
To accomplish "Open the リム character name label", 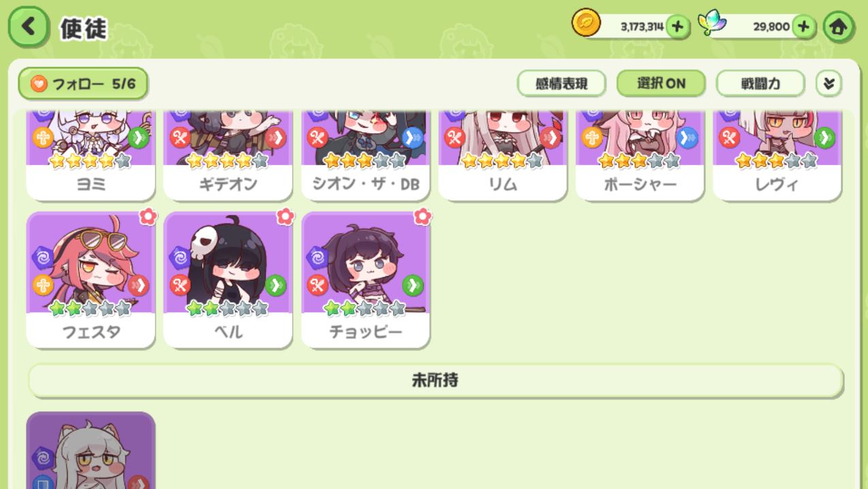I will point(503,184).
